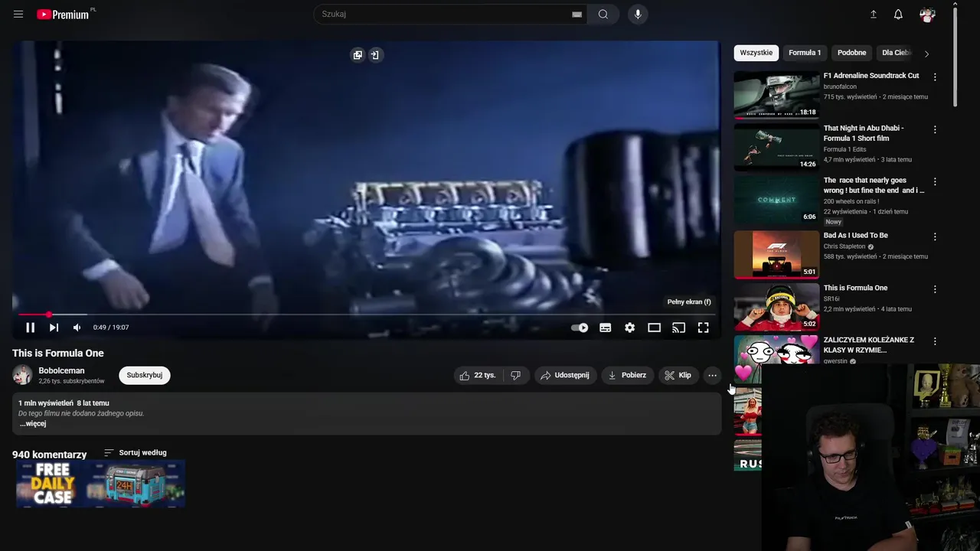
Task: Create a clip with Klip
Action: pyautogui.click(x=678, y=375)
